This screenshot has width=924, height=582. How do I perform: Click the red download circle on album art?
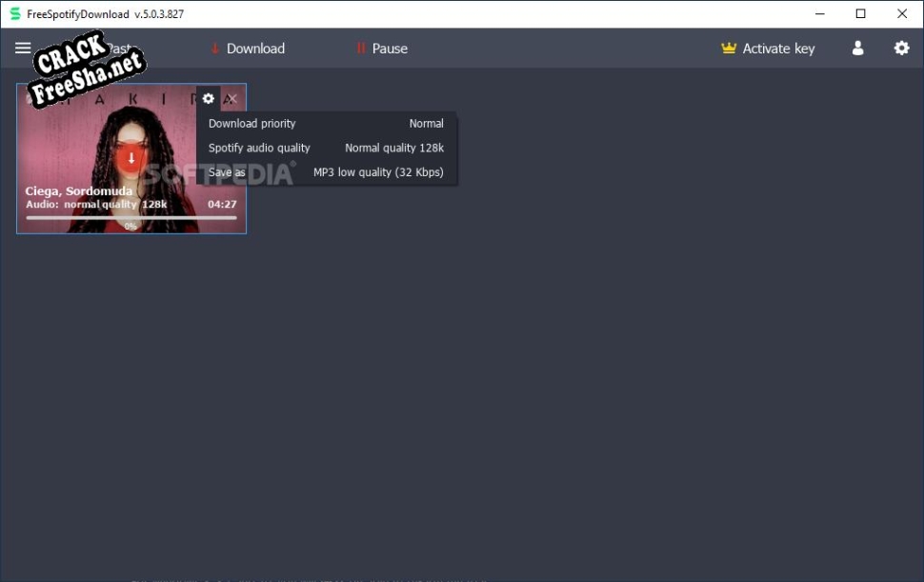(x=131, y=158)
